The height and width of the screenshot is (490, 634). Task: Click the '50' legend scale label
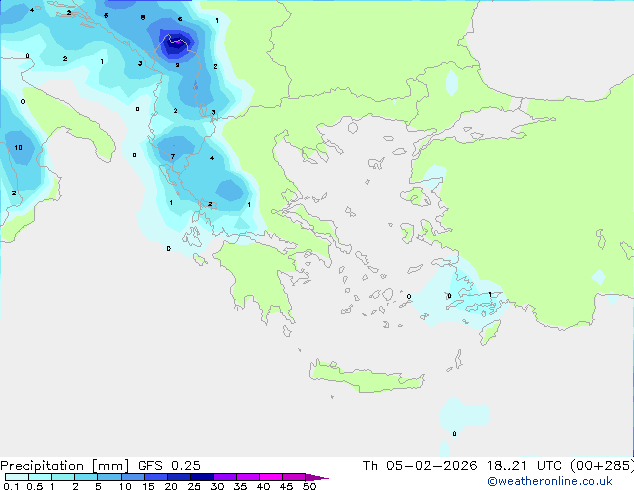click(x=309, y=486)
